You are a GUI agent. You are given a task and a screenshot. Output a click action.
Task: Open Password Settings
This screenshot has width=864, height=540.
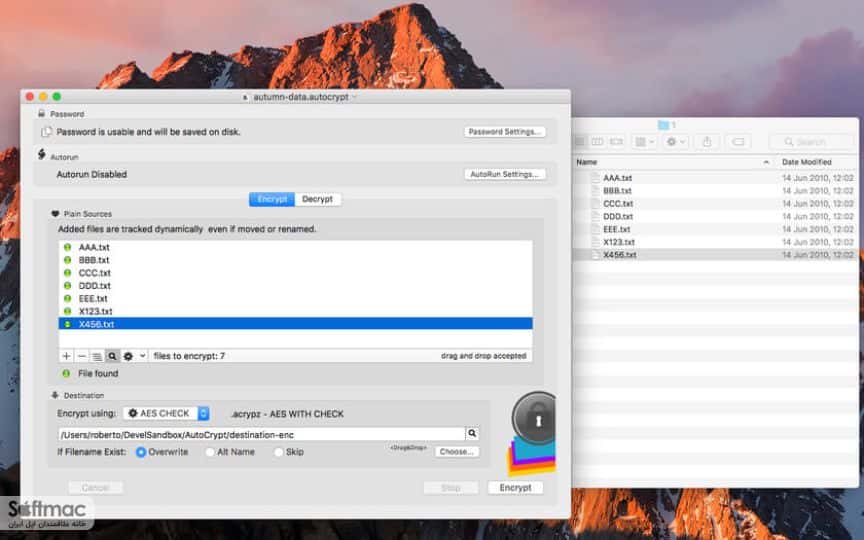coord(505,132)
